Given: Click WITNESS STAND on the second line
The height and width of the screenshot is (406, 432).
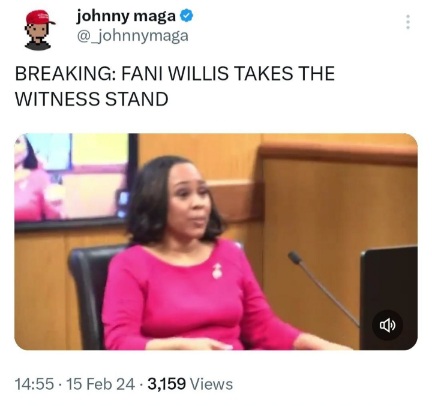Looking at the screenshot, I should pos(92,99).
